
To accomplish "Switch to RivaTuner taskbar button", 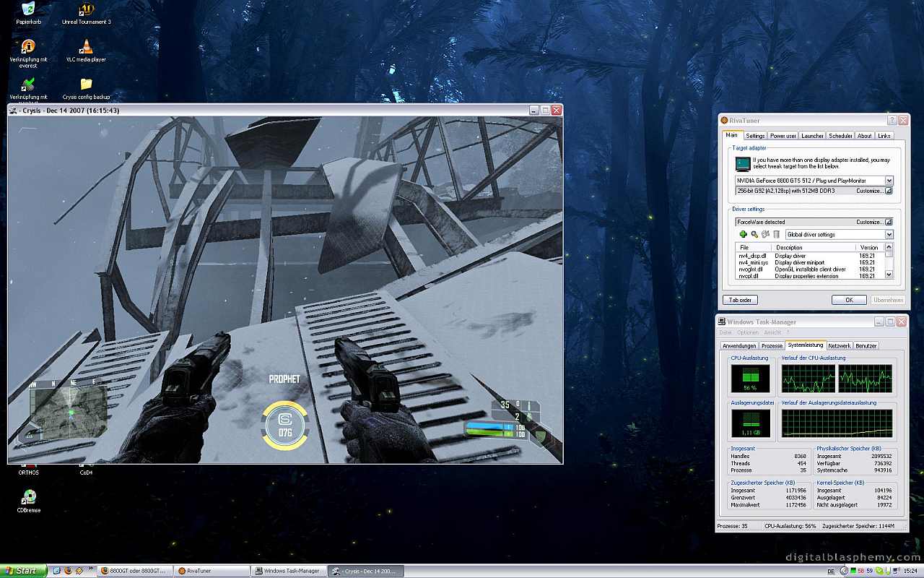I will coord(212,571).
